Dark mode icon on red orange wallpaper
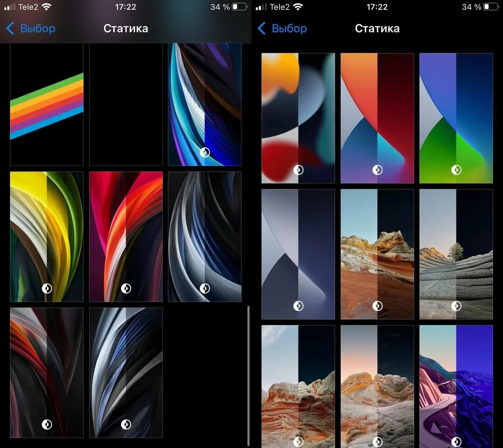The image size is (503, 448). point(126,288)
